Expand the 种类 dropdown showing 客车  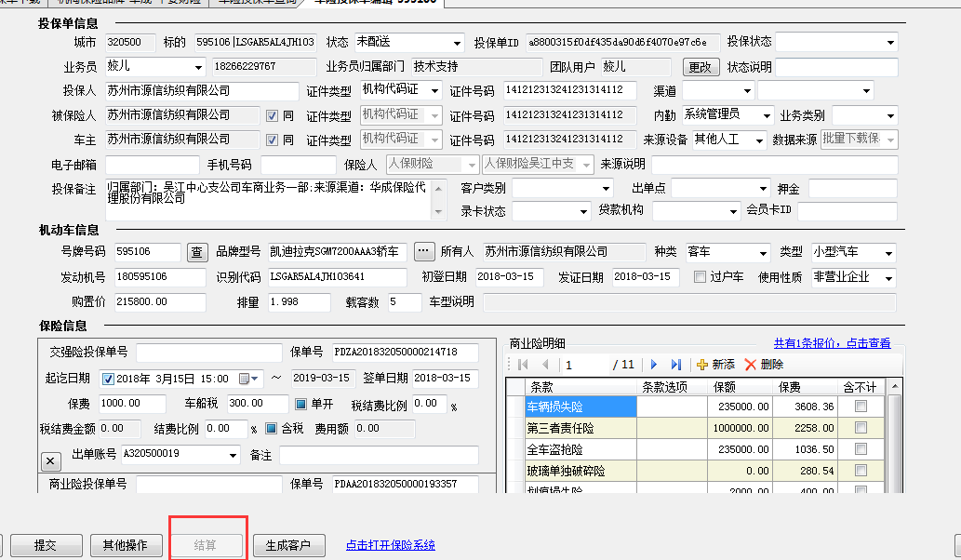[x=763, y=252]
